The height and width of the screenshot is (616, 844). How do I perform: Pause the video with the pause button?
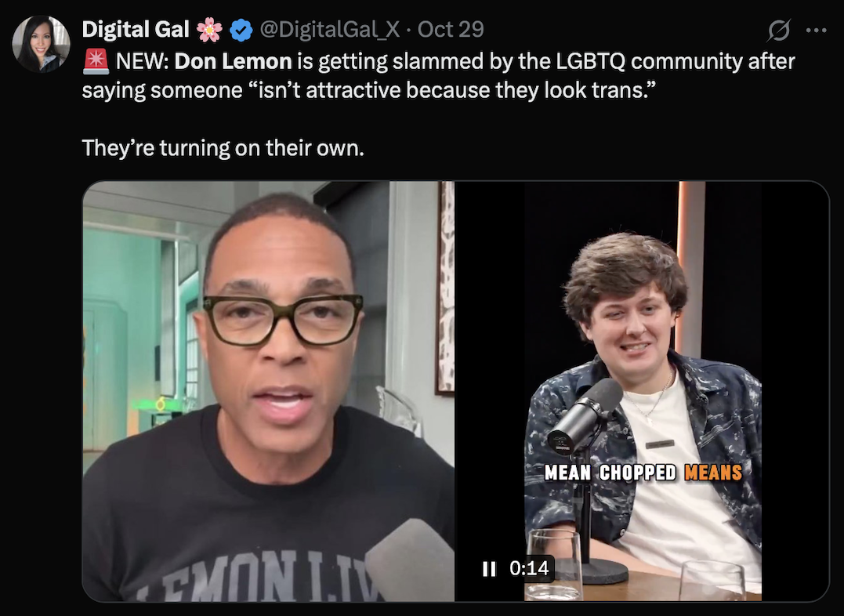[x=489, y=569]
